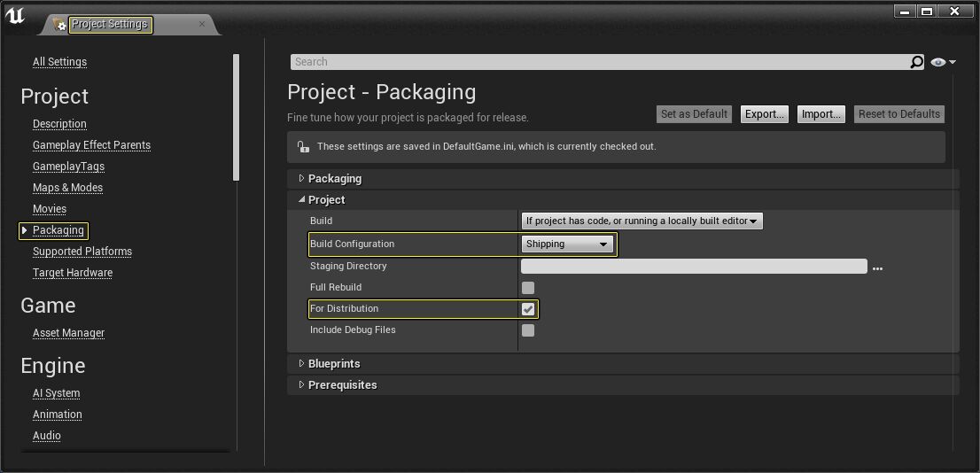
Task: Click the Staging Directory label
Action: pos(348,266)
